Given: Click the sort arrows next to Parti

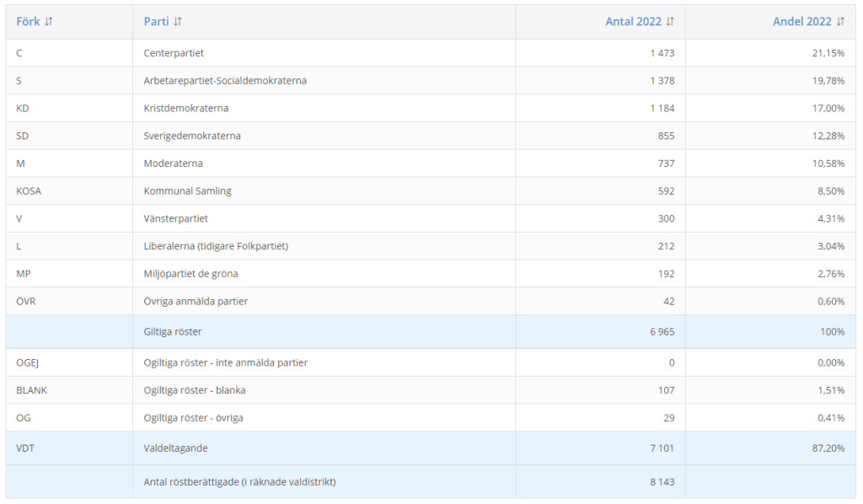Looking at the screenshot, I should pos(178,21).
